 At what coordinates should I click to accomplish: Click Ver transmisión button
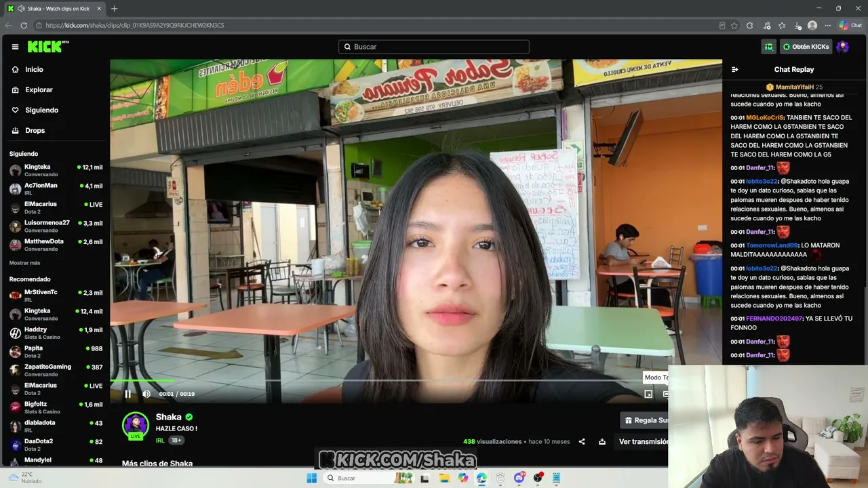(643, 442)
